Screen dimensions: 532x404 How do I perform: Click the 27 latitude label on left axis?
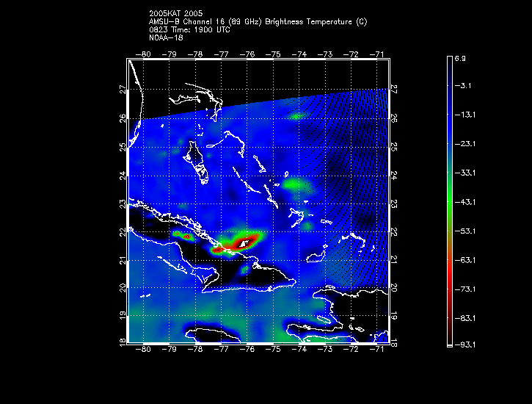[122, 89]
